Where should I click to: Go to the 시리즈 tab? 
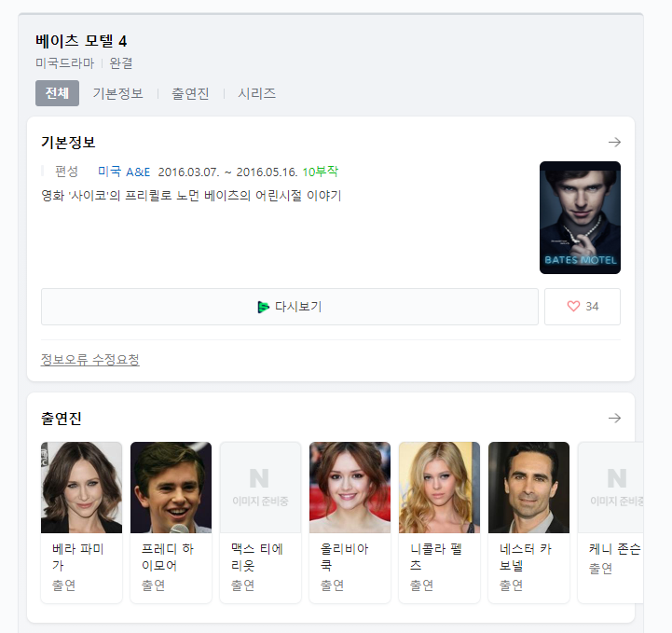(x=256, y=93)
